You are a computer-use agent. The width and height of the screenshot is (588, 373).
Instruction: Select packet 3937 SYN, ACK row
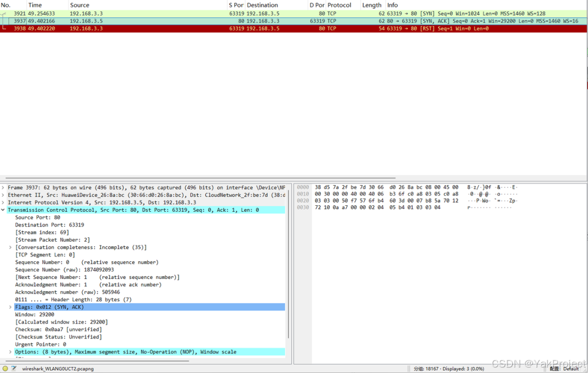click(293, 21)
